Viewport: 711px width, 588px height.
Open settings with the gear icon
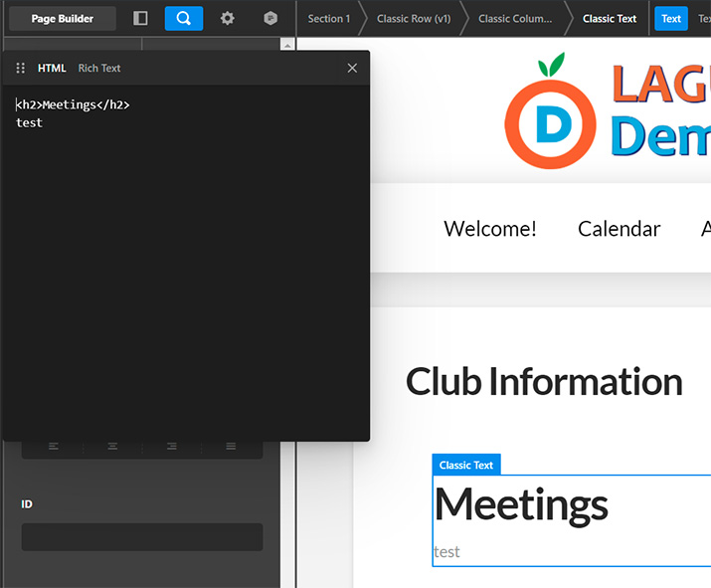pos(228,18)
